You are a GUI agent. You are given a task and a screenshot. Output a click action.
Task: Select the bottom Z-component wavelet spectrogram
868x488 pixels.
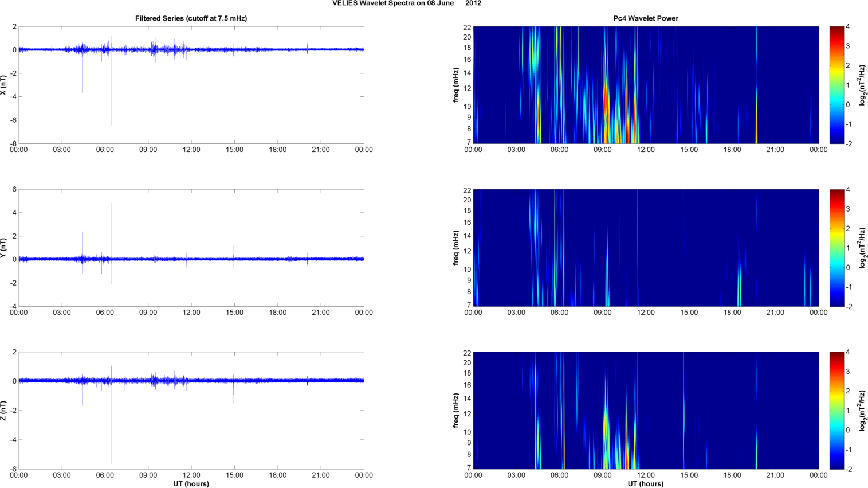tap(646, 411)
